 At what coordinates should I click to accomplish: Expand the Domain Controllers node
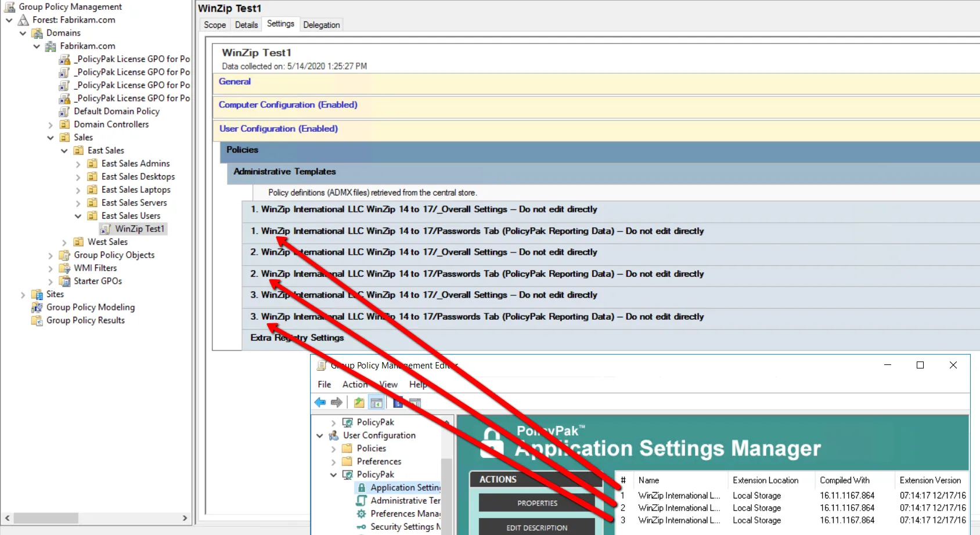click(51, 125)
